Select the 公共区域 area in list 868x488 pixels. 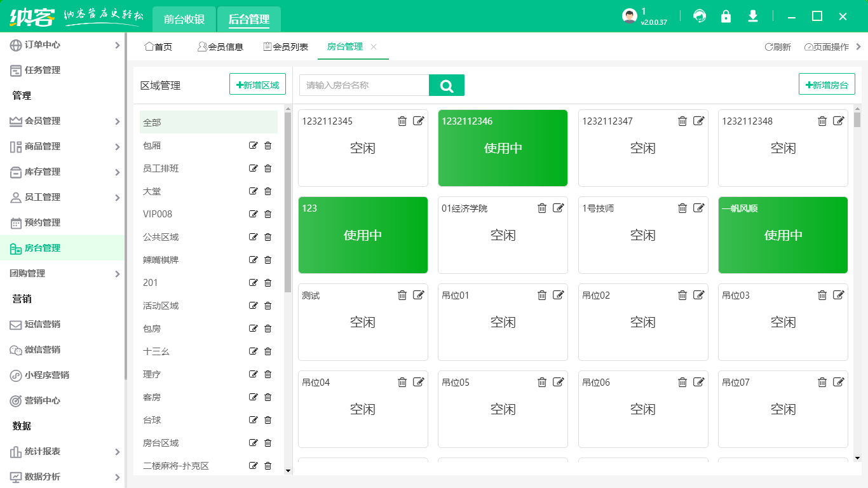tap(161, 237)
